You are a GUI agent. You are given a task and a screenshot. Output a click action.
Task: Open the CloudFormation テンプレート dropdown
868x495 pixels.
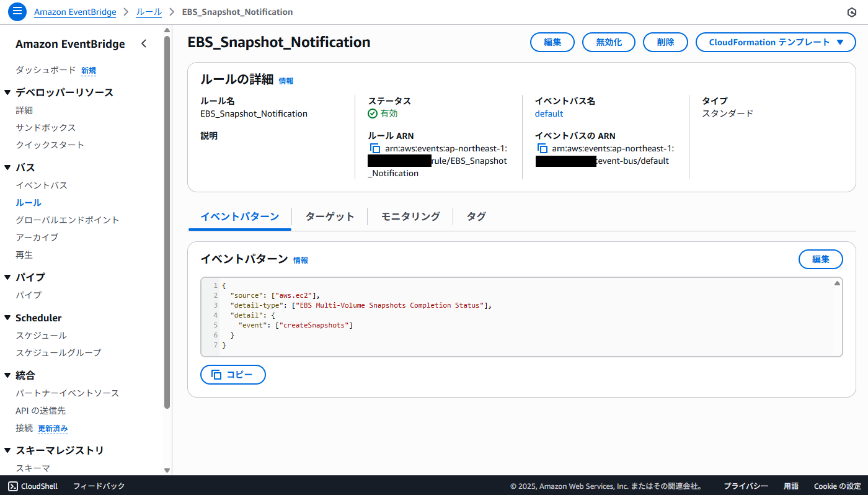pos(776,42)
